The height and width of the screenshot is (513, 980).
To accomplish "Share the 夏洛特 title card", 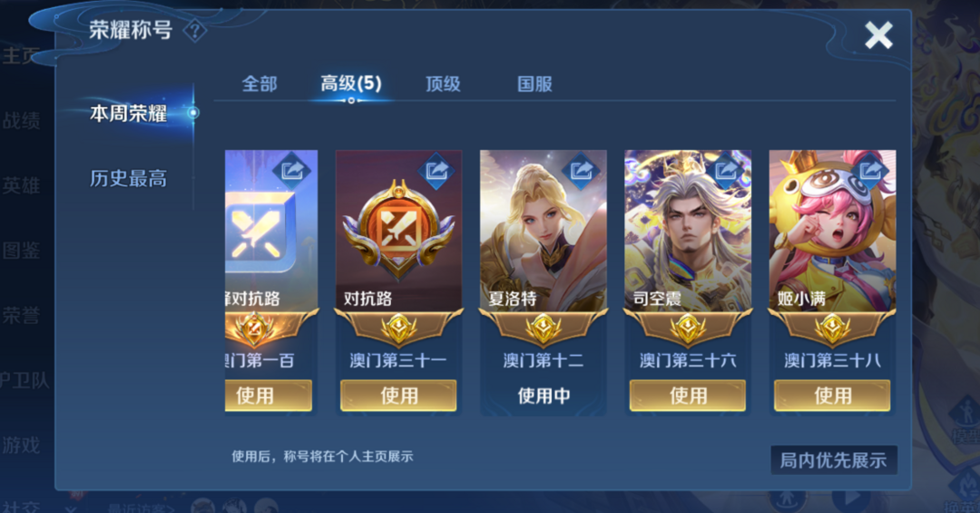I will (581, 170).
